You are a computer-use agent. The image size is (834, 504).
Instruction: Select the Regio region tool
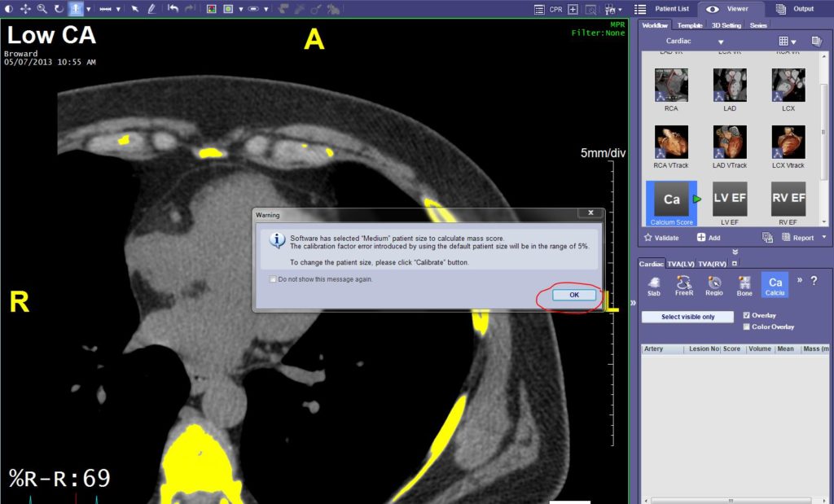[x=713, y=286]
